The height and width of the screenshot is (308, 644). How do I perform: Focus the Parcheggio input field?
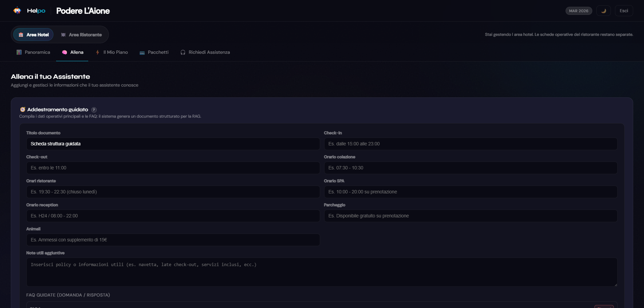(470, 216)
